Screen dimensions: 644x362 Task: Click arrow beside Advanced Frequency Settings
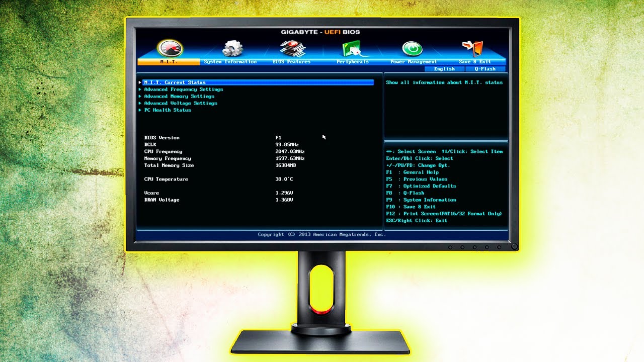pos(140,89)
